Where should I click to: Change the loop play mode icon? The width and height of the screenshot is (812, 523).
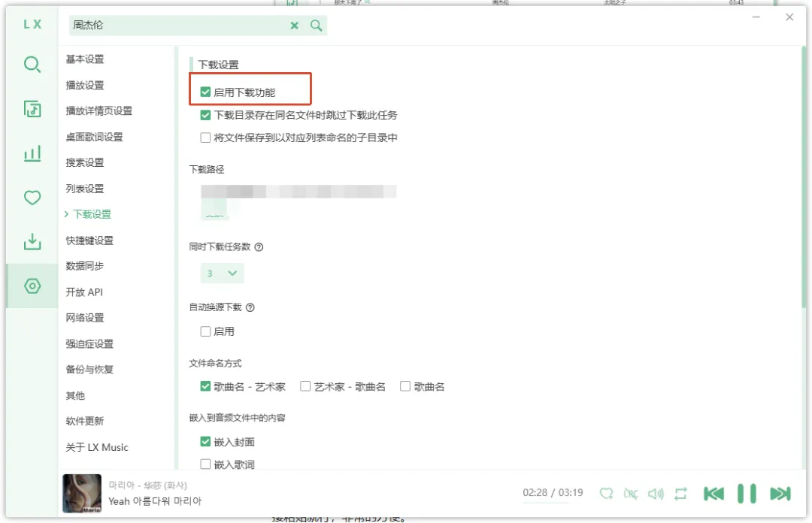680,494
